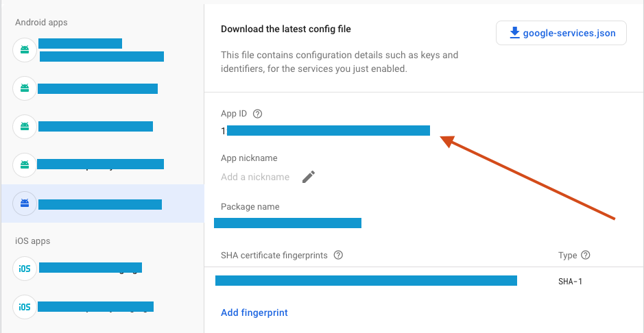Select the SHA-1 fingerprint row value
Viewport: 644px width, 333px height.
(366, 280)
